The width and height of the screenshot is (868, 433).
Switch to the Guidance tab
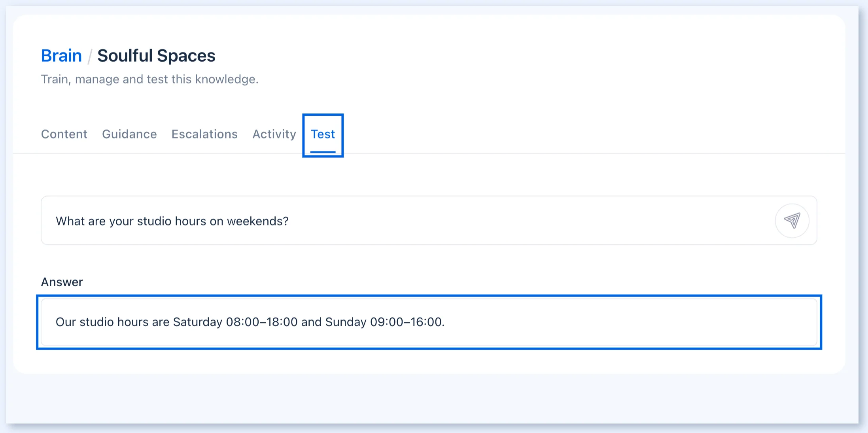click(129, 134)
